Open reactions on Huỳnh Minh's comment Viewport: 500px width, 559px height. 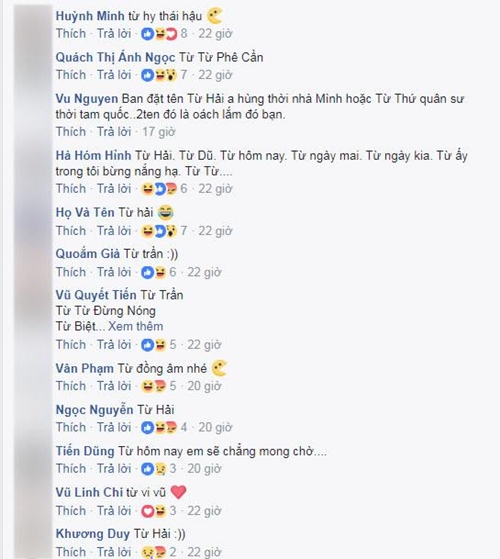point(164,34)
